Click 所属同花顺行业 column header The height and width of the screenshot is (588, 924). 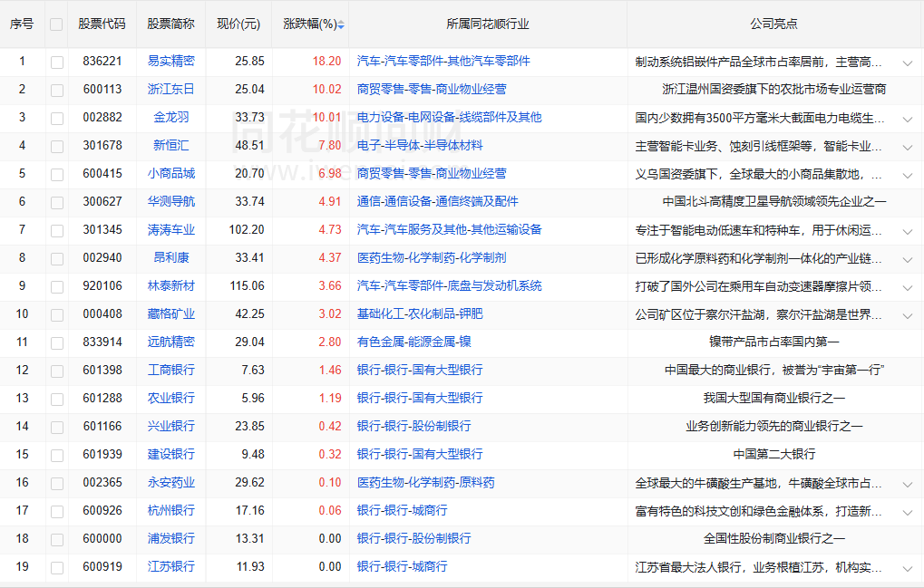[488, 24]
